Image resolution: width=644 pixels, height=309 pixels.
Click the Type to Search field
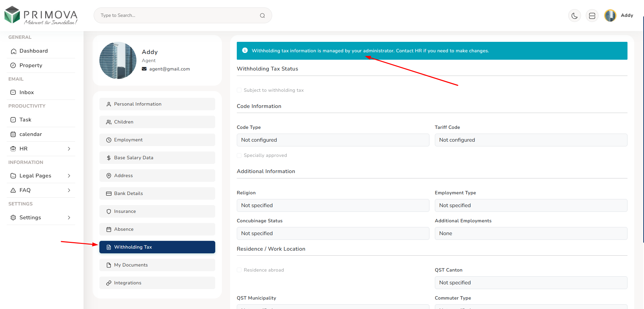tap(179, 16)
